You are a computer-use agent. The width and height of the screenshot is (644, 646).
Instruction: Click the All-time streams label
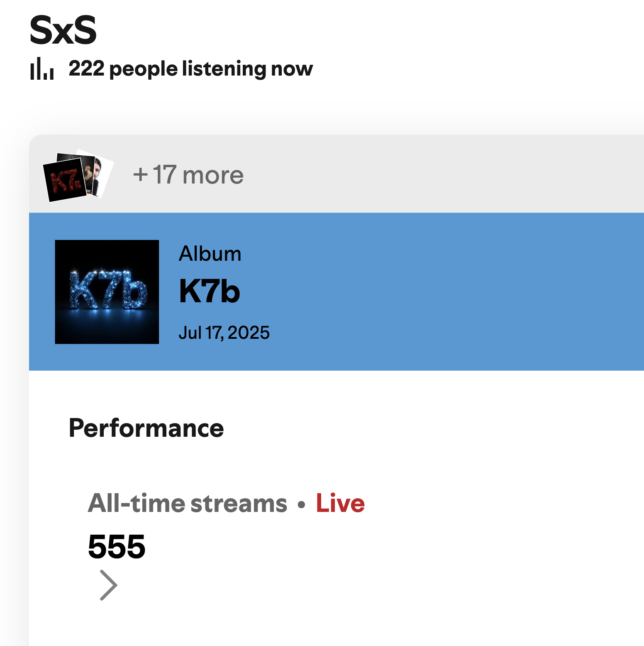tap(188, 504)
